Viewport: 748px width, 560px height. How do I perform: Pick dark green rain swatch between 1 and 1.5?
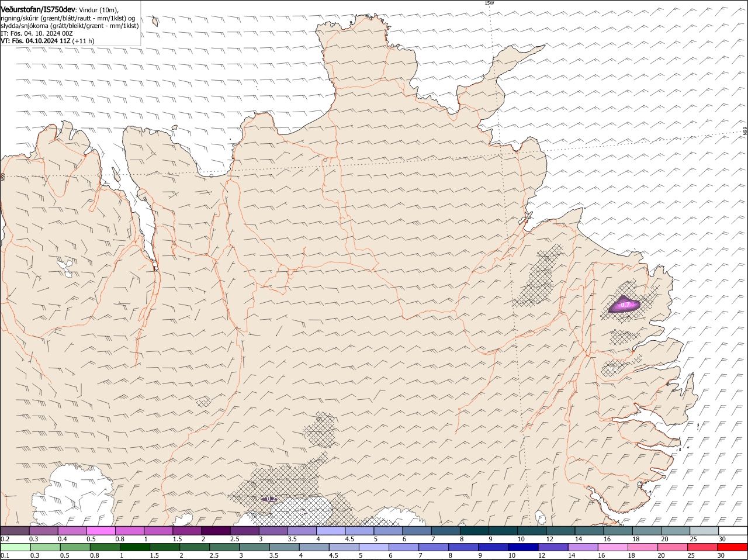[x=134, y=547]
